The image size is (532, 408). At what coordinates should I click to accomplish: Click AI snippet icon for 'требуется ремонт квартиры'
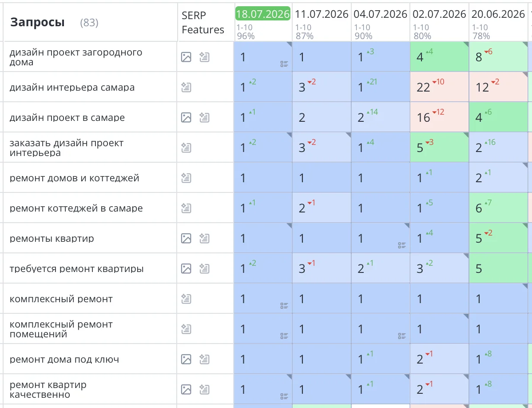[x=204, y=268]
